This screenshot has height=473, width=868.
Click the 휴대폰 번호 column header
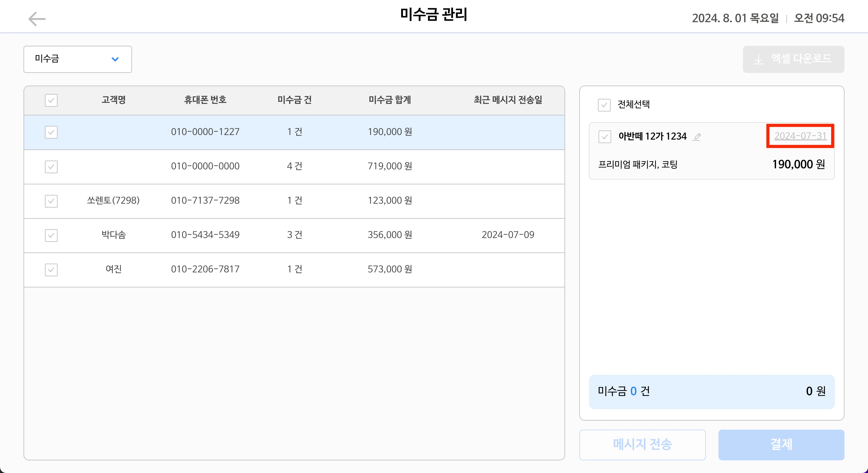point(205,100)
